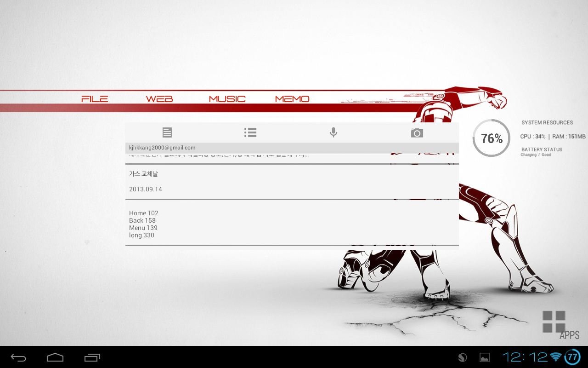The width and height of the screenshot is (588, 368).
Task: Select the kjhkkang2000@gmail.com account bar
Action: (x=292, y=148)
